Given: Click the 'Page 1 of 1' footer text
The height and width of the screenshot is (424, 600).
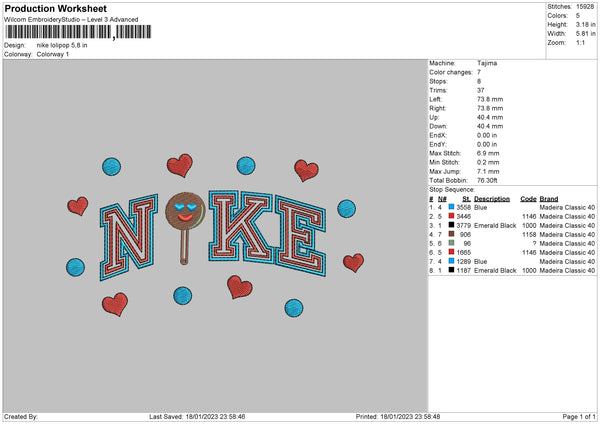Looking at the screenshot, I should [x=579, y=417].
